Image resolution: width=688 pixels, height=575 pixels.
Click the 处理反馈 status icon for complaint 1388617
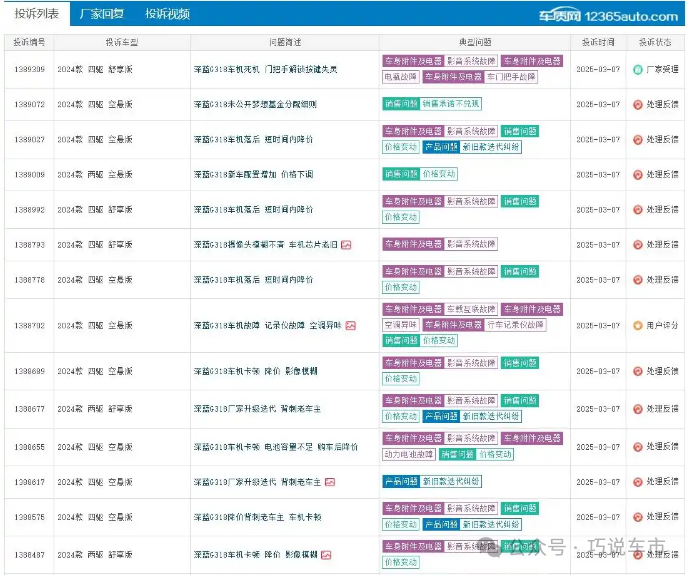[638, 482]
